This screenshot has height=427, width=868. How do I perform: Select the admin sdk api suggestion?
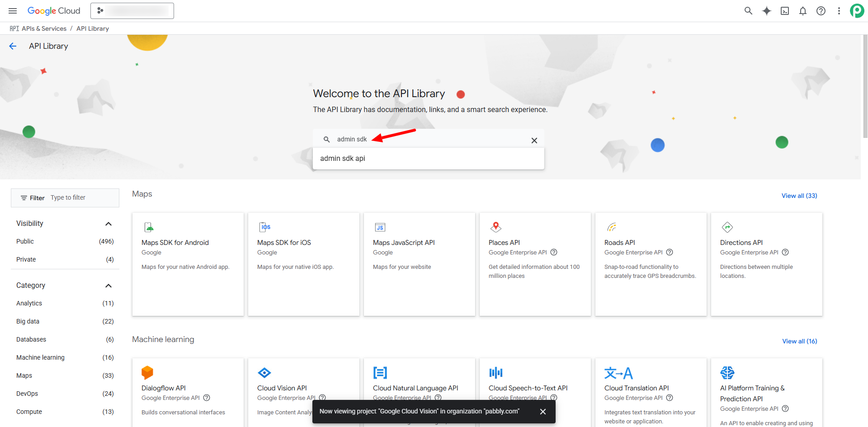(x=343, y=159)
